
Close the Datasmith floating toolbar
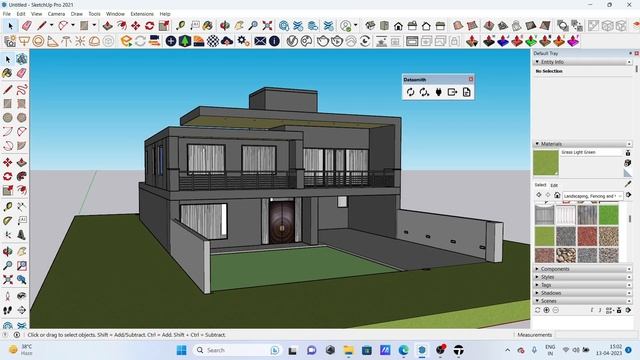[x=471, y=79]
